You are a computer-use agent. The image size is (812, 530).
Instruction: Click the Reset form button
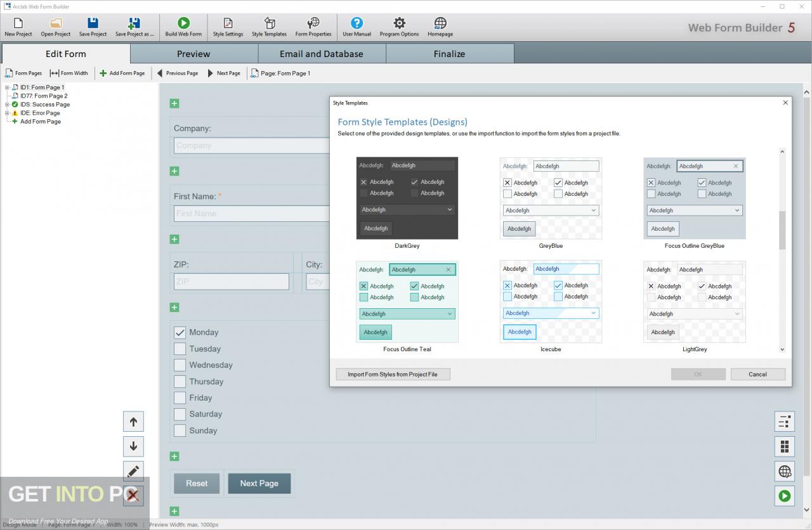tap(197, 483)
